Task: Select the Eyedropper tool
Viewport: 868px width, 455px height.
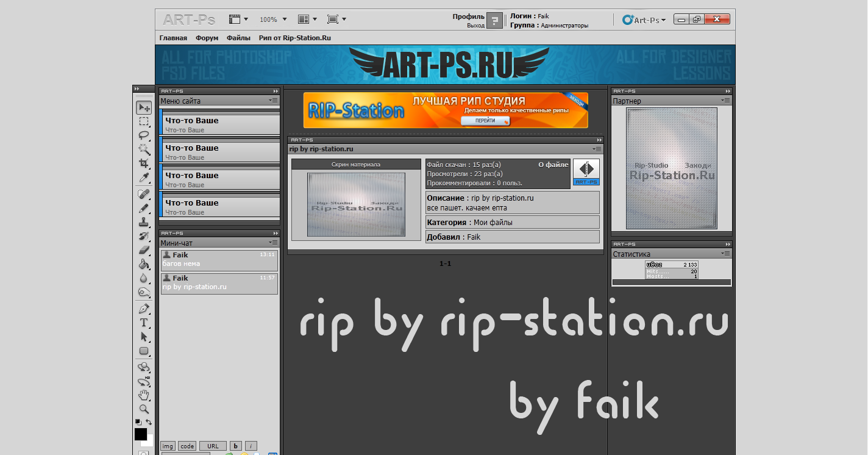Action: click(x=144, y=177)
